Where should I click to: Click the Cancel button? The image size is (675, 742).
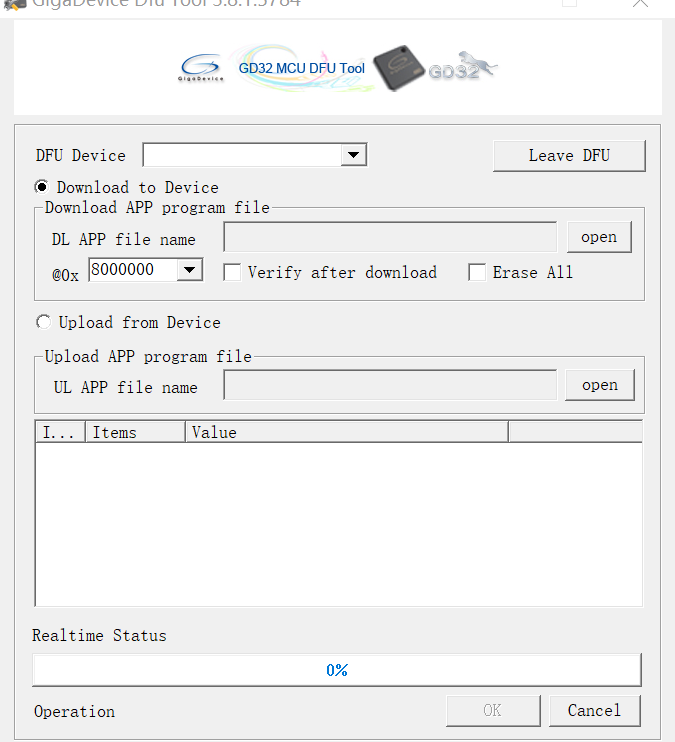click(x=595, y=710)
